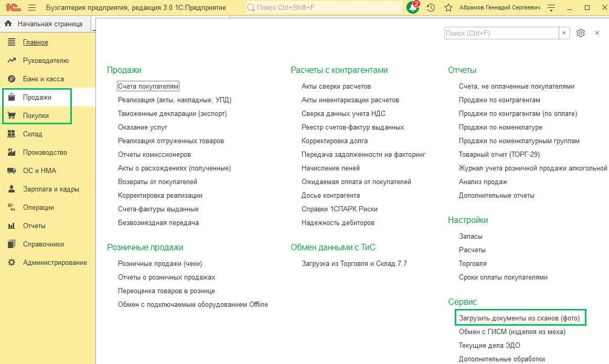Open the history clock icon
This screenshot has height=364, width=609.
pos(431,7)
